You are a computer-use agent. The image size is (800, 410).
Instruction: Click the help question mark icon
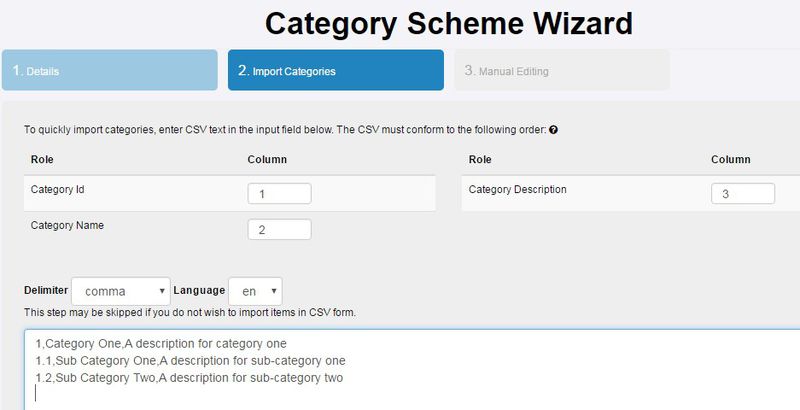[553, 130]
